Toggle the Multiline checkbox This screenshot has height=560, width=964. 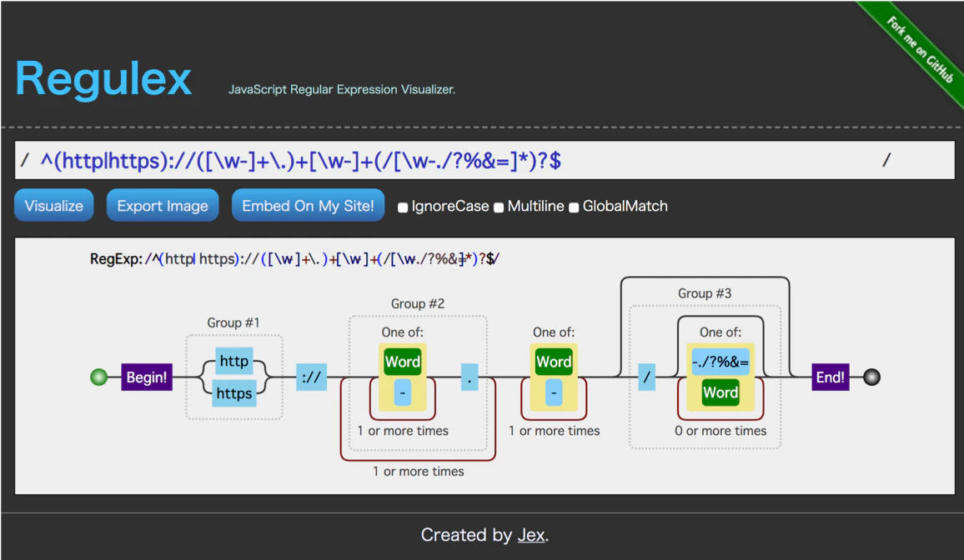499,207
